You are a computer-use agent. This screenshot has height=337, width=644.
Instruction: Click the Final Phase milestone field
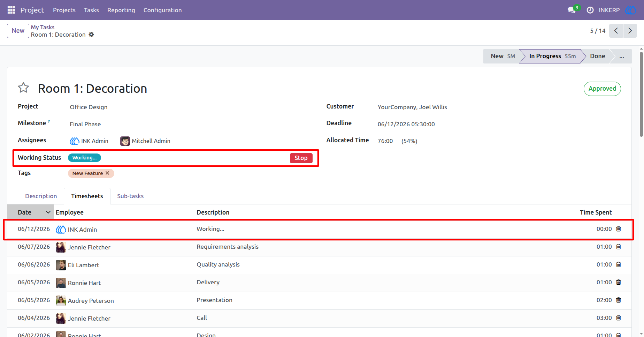pos(85,124)
